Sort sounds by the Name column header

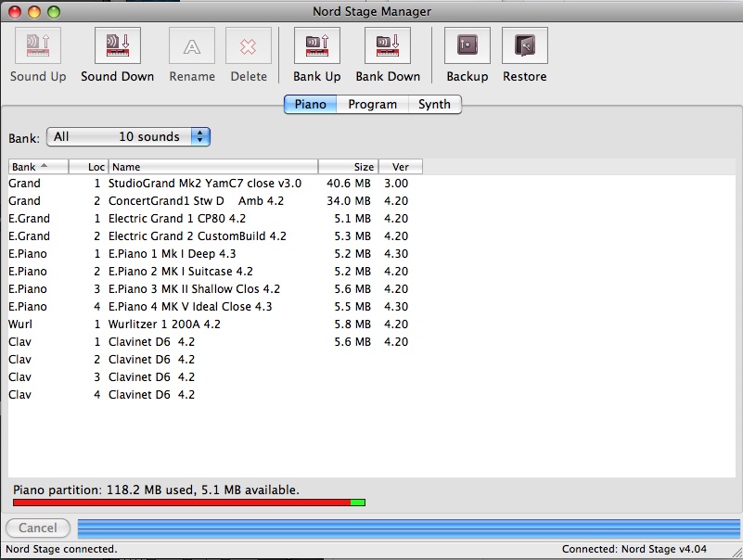tap(212, 167)
